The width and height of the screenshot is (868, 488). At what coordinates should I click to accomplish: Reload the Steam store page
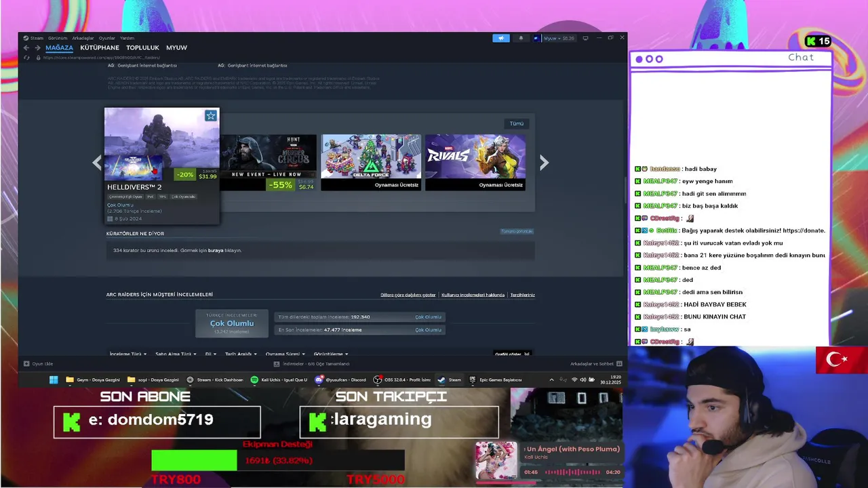point(26,58)
